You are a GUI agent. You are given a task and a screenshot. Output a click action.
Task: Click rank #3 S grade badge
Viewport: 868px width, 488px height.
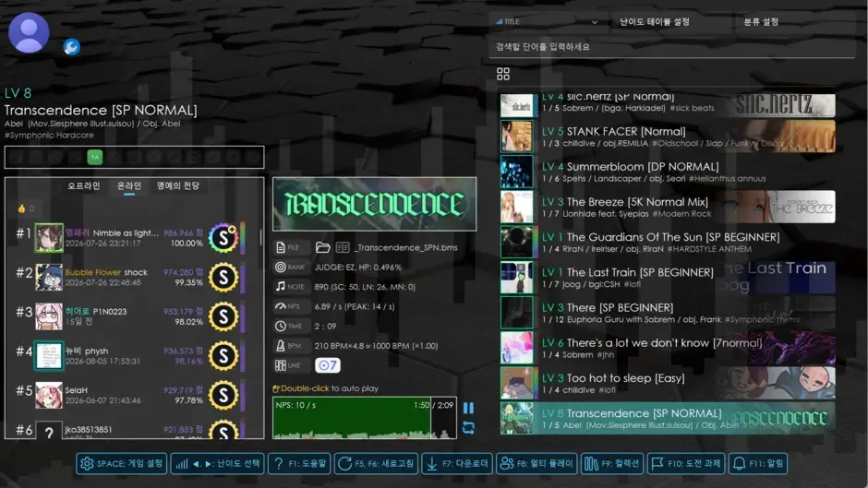click(x=223, y=316)
